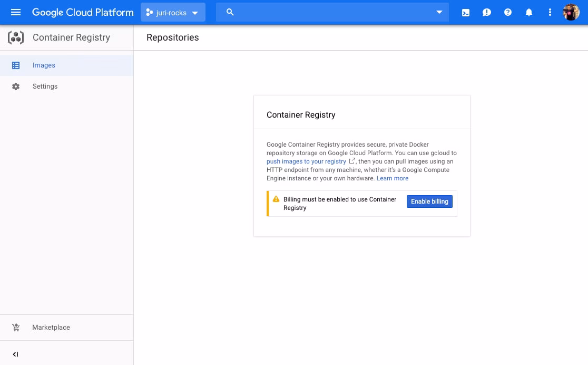Click the Marketplace cart icon

coord(16,328)
